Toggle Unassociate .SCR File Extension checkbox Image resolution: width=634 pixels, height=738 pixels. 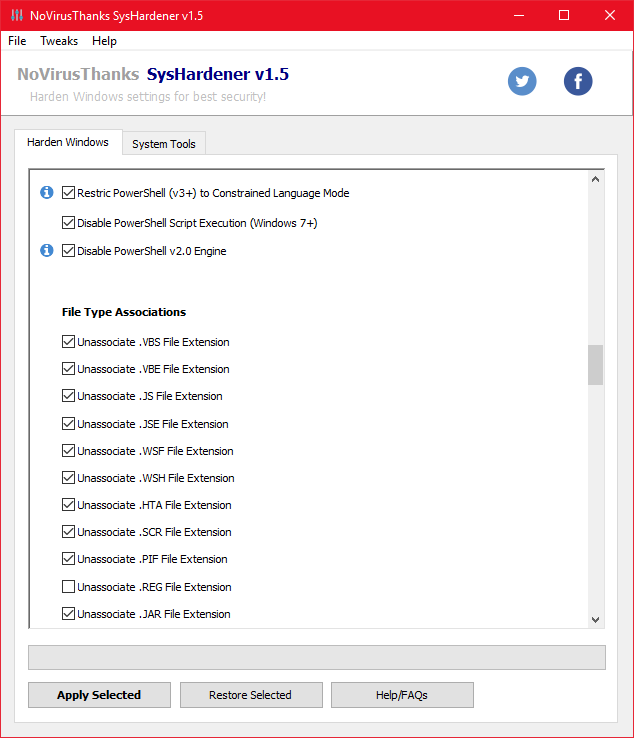(68, 532)
